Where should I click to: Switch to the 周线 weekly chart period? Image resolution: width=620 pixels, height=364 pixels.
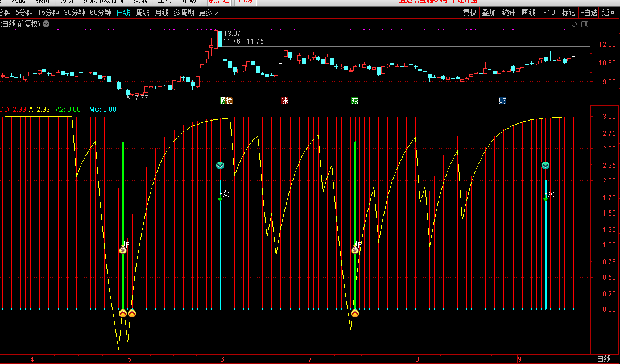click(143, 13)
